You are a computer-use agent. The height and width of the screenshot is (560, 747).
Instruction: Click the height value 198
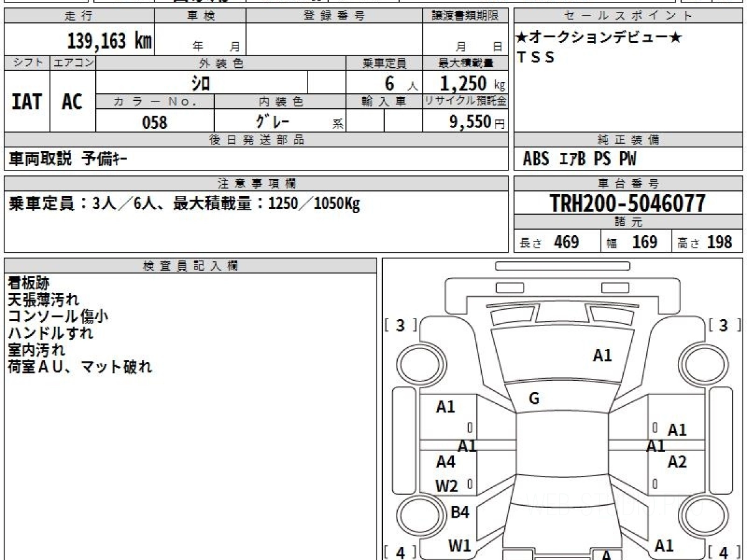(719, 242)
